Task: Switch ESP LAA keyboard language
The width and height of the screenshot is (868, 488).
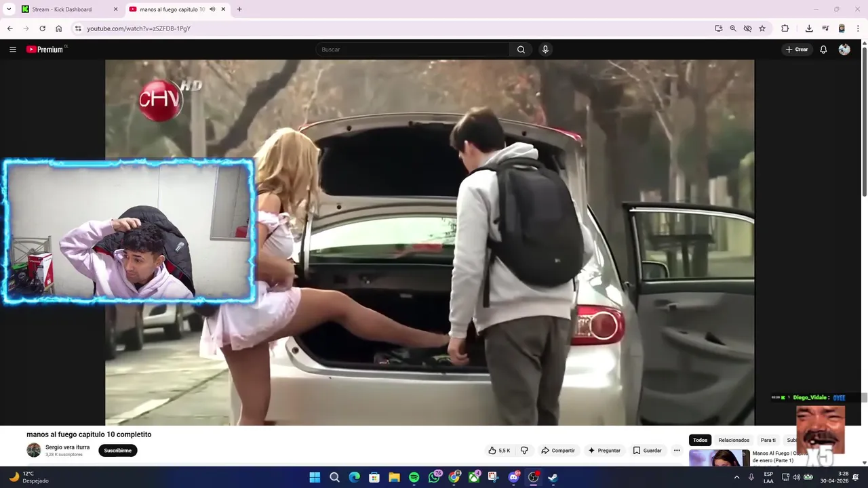Action: click(768, 477)
